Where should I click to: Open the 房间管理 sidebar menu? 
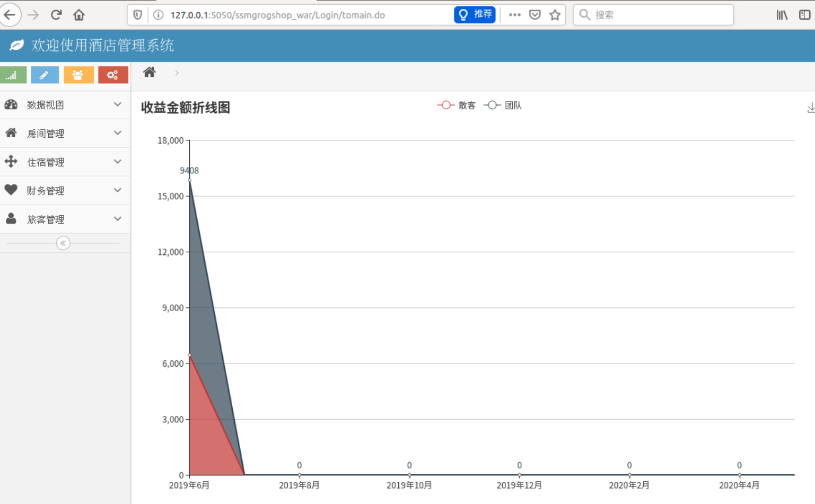[65, 133]
